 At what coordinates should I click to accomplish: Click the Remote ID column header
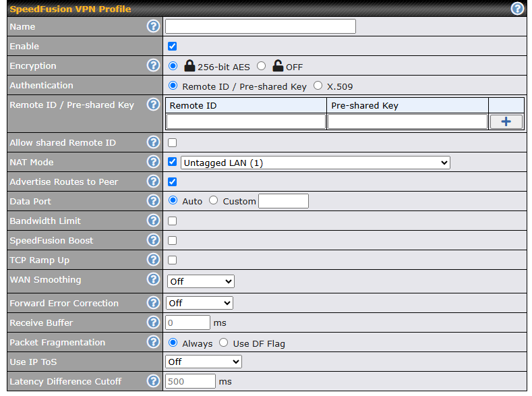(246, 105)
